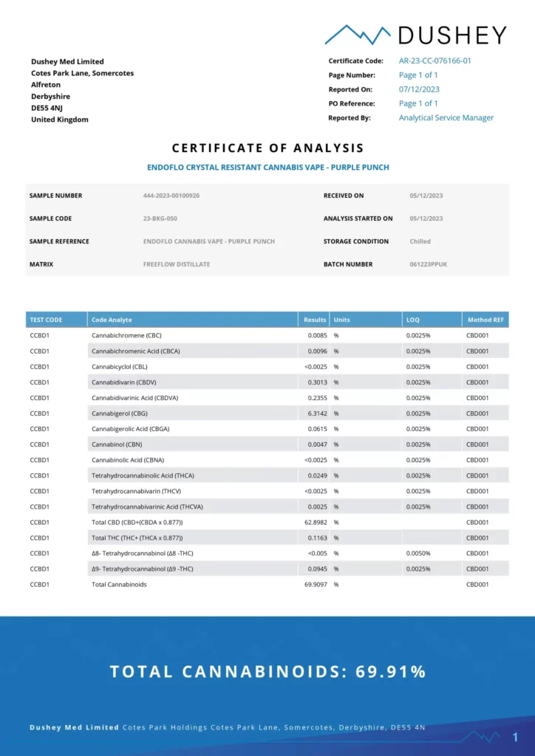Click the reported date 07/12/2023

(419, 89)
